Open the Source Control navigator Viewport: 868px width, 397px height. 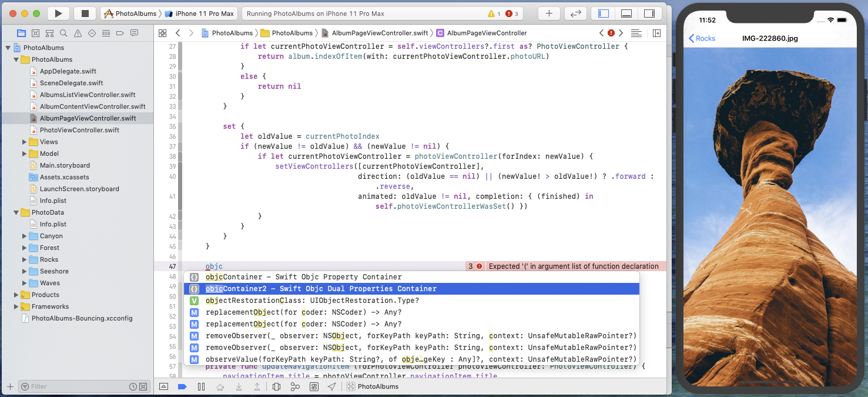coord(36,33)
